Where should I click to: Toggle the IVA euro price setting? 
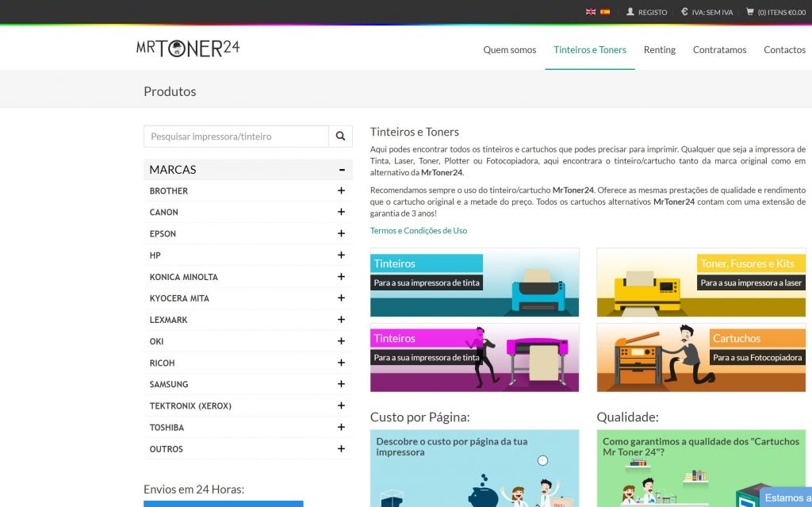[x=684, y=12]
